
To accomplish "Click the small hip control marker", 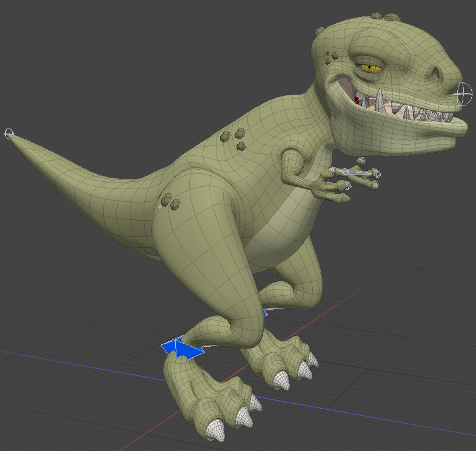I will coord(160,207).
